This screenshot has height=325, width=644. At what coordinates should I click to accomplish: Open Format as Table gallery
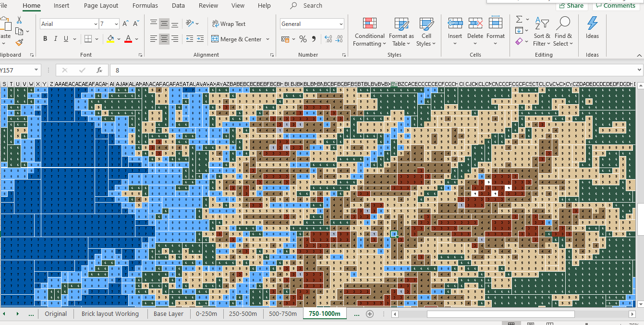click(x=401, y=32)
